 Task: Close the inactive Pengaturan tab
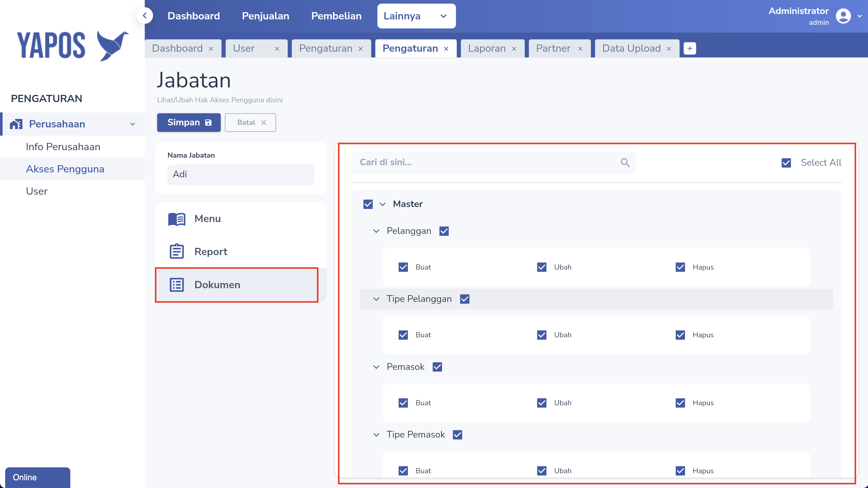(361, 49)
